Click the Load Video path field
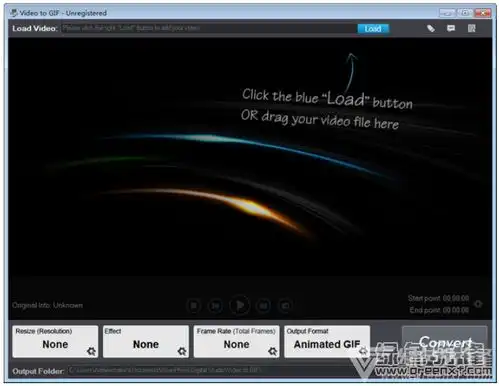499x386 pixels. pyautogui.click(x=209, y=28)
